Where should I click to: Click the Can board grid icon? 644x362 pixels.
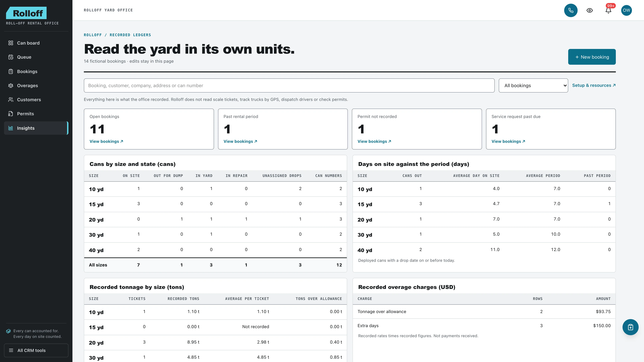click(11, 43)
